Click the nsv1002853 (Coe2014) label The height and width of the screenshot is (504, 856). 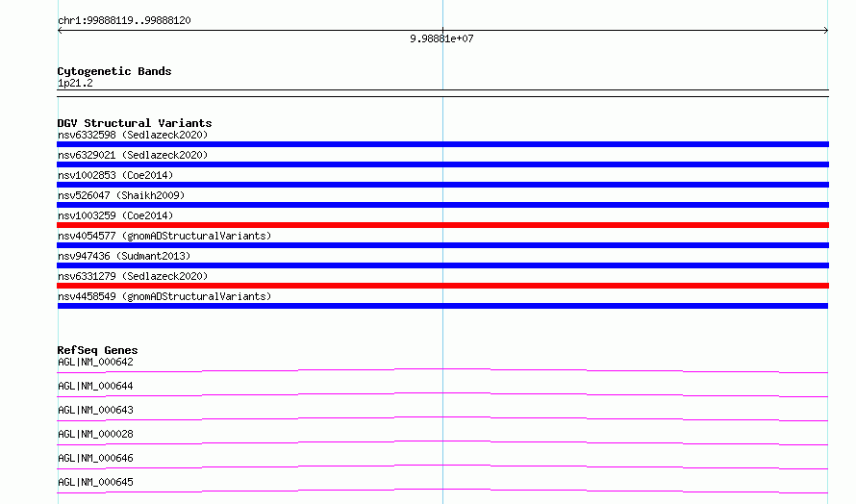115,175
